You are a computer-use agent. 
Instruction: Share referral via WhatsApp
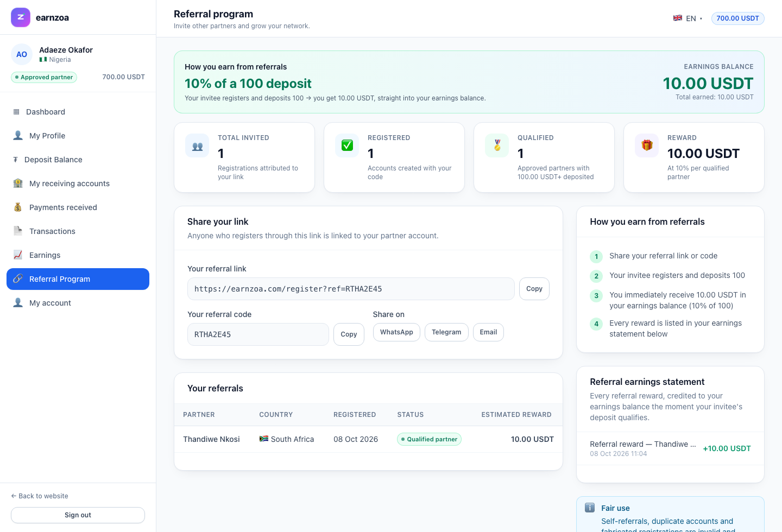point(396,332)
